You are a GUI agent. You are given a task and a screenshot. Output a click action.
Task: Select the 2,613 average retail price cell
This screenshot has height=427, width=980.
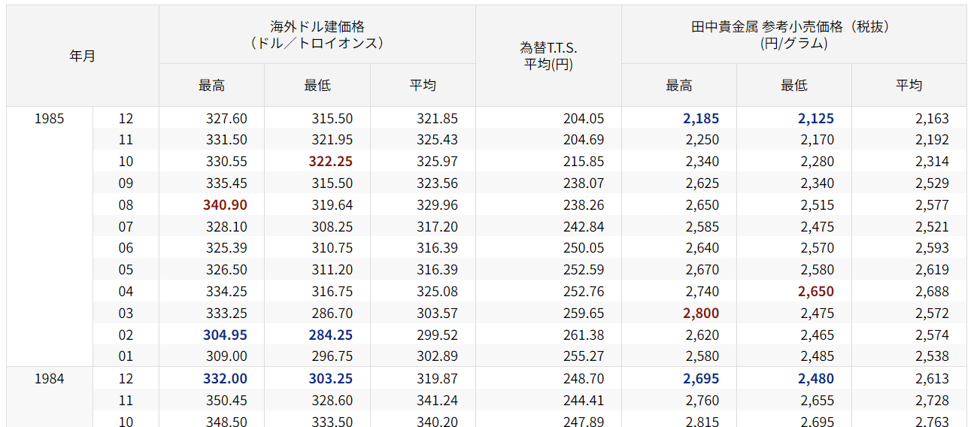[932, 379]
